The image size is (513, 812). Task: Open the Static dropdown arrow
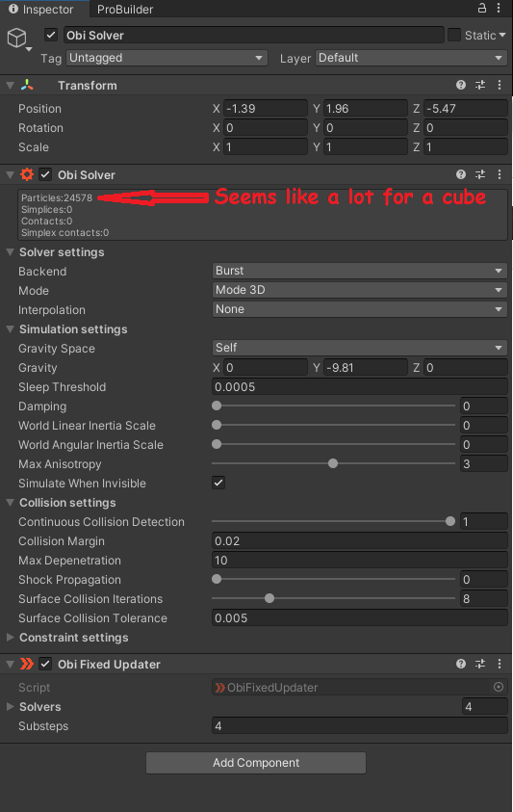pos(501,36)
